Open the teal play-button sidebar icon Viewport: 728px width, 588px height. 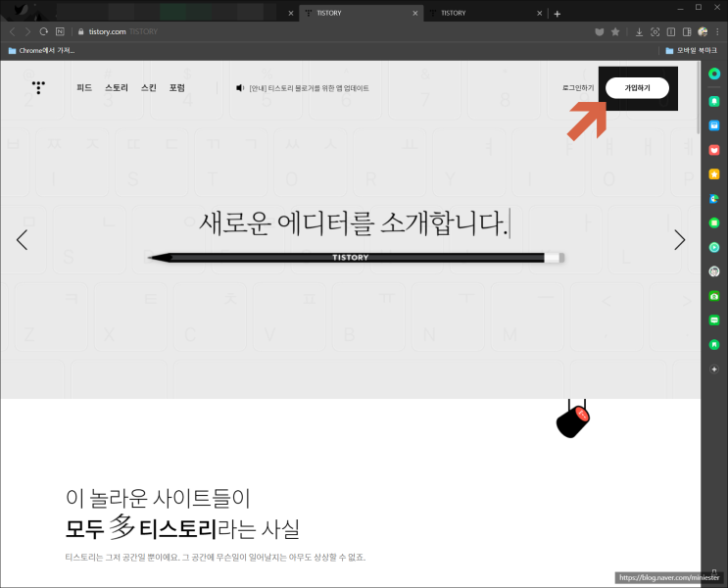[714, 248]
